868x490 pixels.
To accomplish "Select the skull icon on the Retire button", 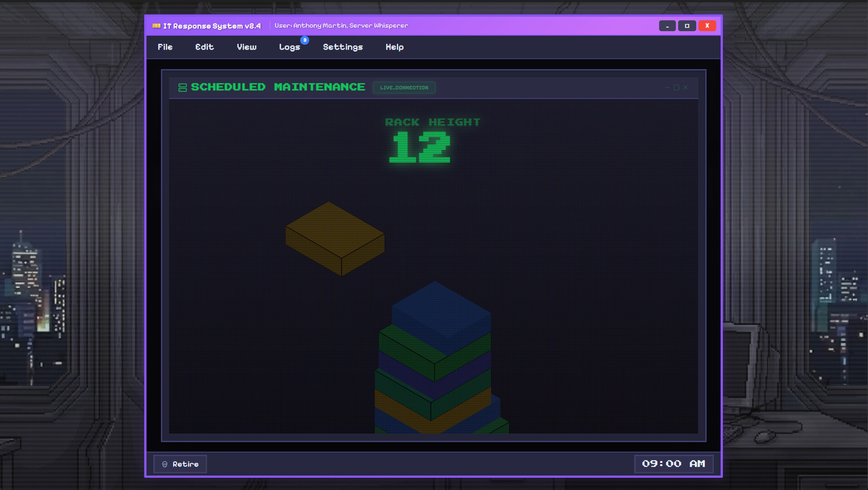I will click(x=165, y=464).
